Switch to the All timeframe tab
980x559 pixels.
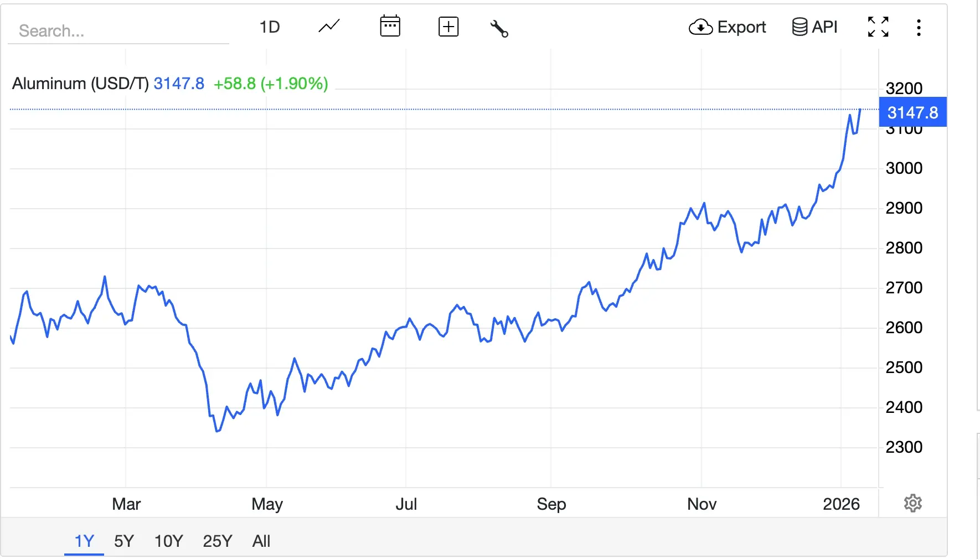pyautogui.click(x=261, y=541)
